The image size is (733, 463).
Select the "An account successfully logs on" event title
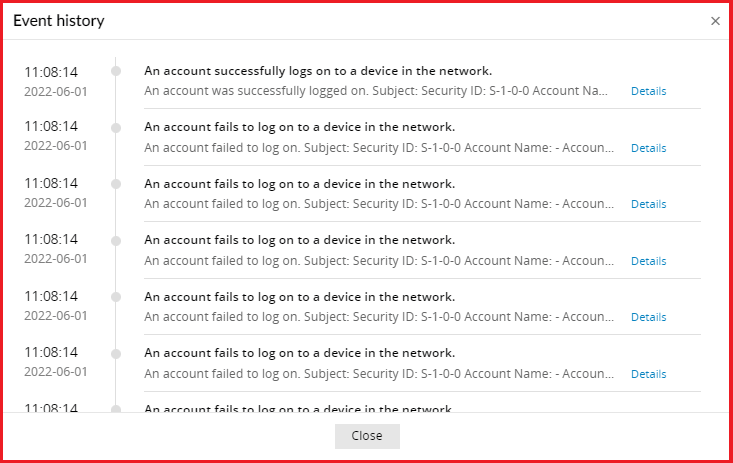tap(317, 71)
